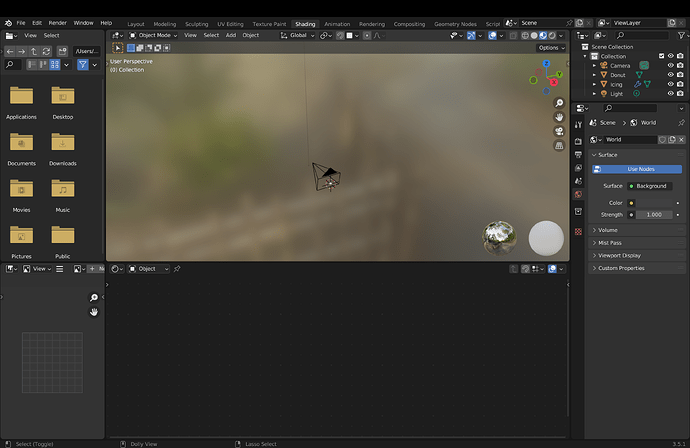The image size is (690, 448).
Task: Create a new World datablock copy
Action: [672, 140]
